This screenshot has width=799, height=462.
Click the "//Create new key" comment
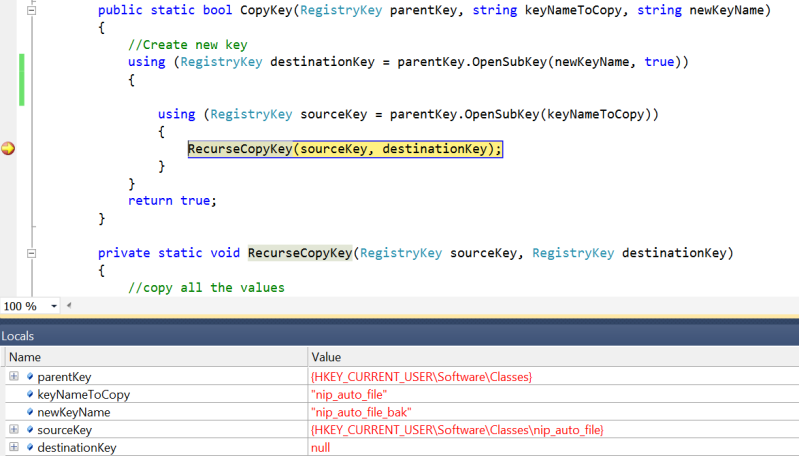point(188,45)
